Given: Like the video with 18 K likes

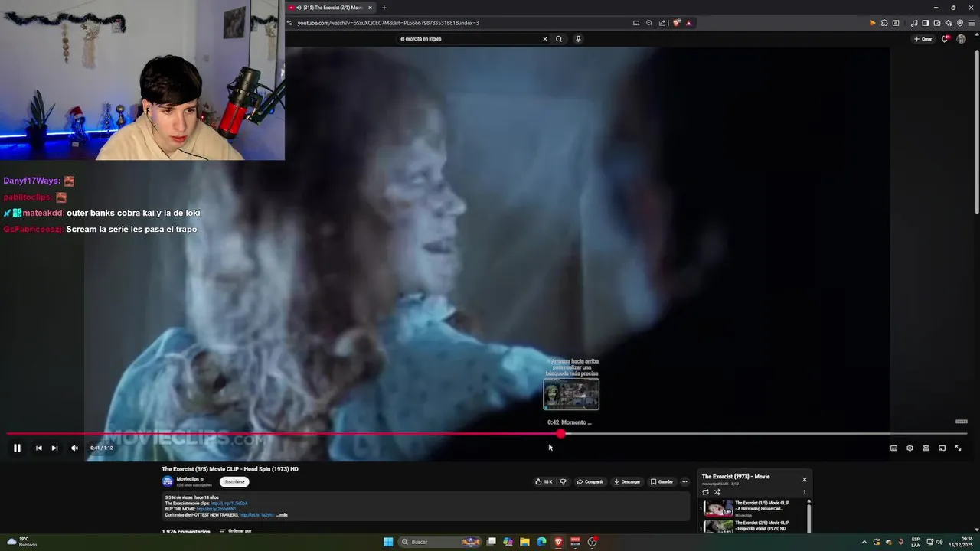Looking at the screenshot, I should [544, 482].
